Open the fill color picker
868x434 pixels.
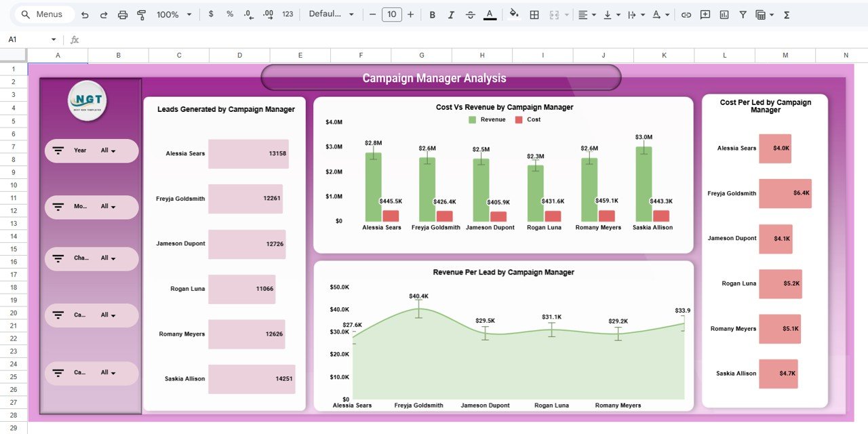[512, 14]
